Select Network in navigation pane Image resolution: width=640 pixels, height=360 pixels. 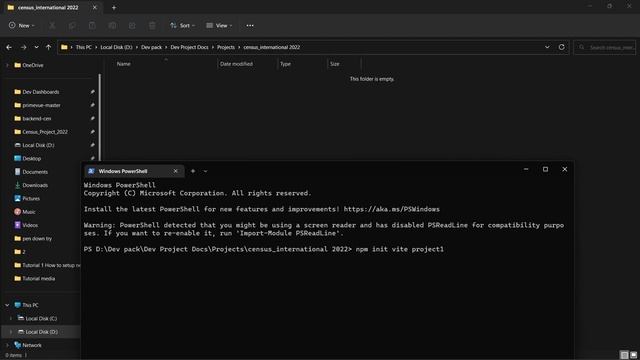click(x=31, y=345)
